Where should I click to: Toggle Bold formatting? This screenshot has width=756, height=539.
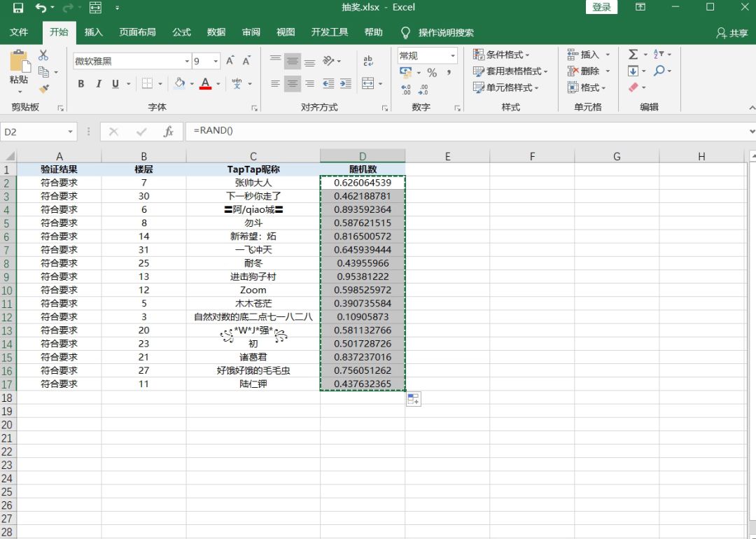81,84
